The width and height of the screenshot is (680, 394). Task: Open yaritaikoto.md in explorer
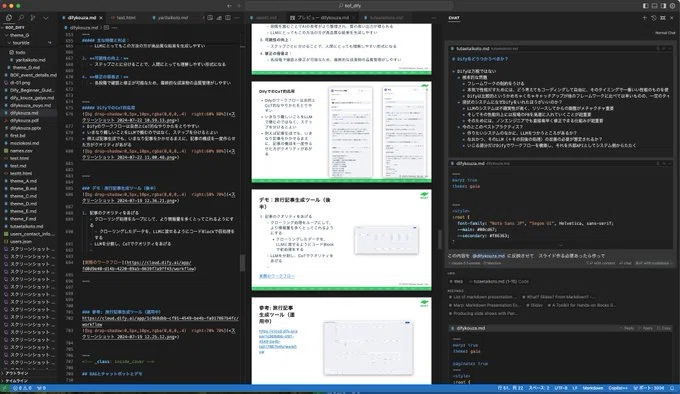tap(30, 60)
